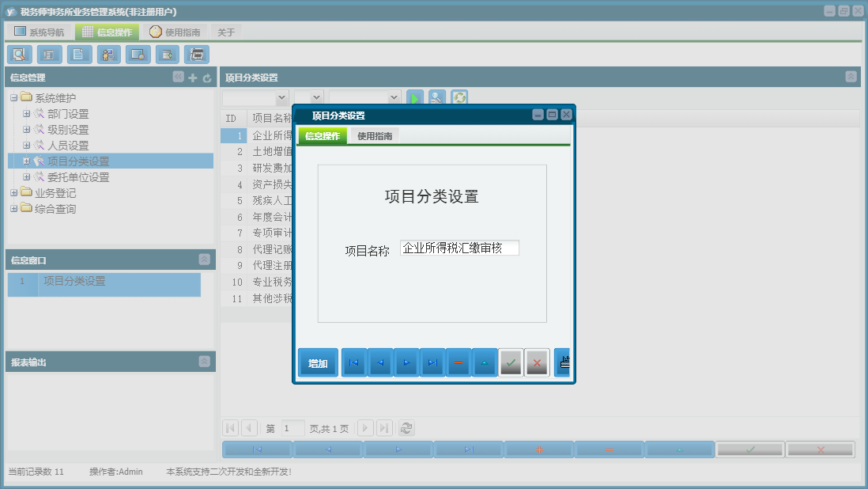Expand the 综合查询 folder

(x=14, y=209)
